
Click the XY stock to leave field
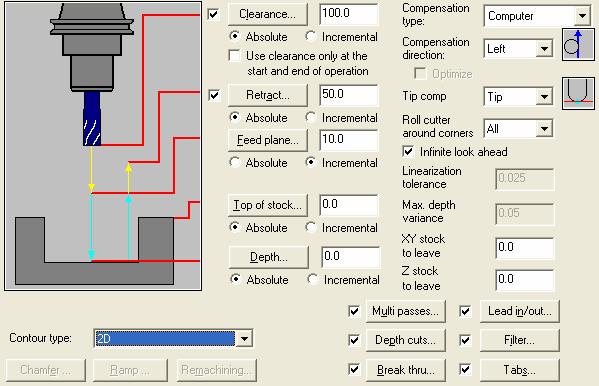(x=525, y=248)
